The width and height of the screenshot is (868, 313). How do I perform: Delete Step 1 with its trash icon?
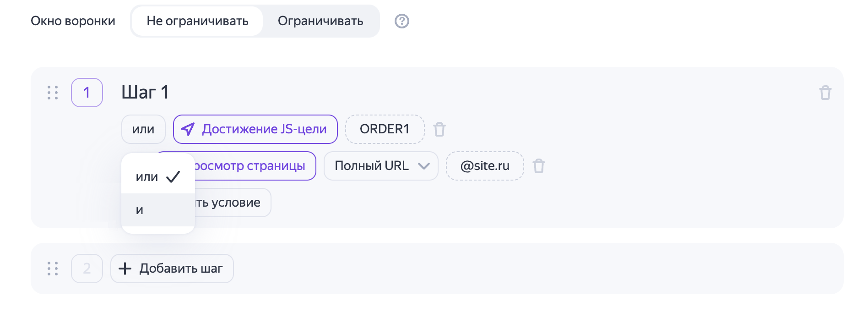(825, 93)
